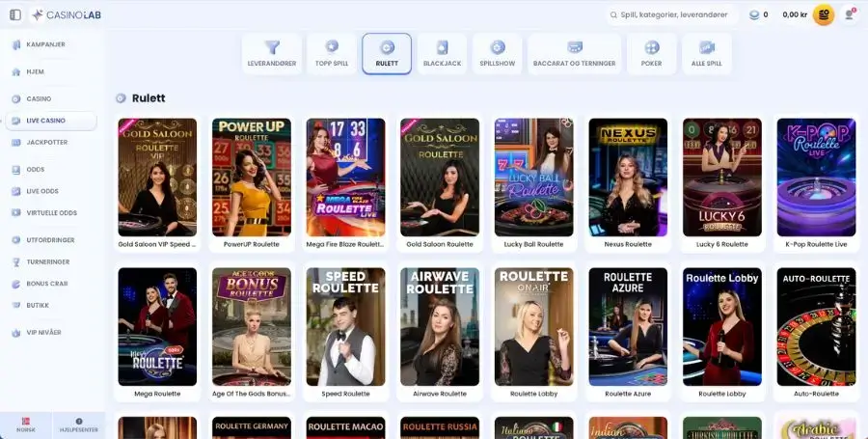Click the Auto-Roulette title text
This screenshot has width=868, height=439.
[x=816, y=394]
